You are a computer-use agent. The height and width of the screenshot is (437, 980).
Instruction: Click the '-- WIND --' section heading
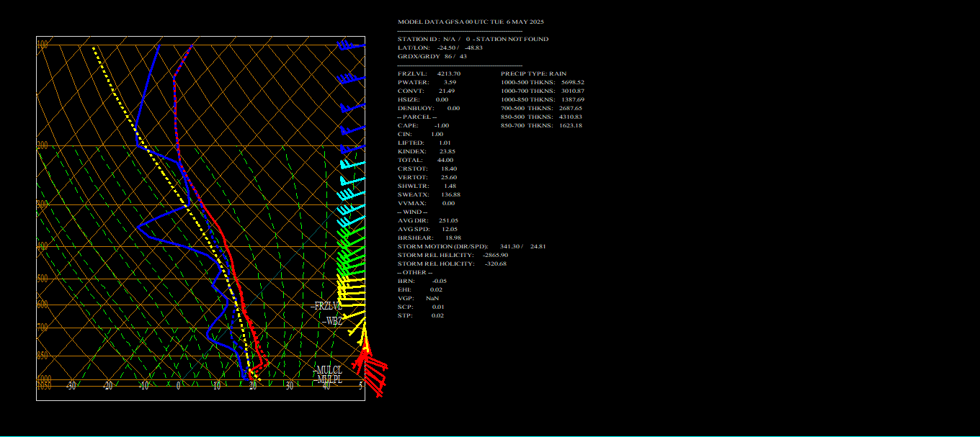coord(412,212)
